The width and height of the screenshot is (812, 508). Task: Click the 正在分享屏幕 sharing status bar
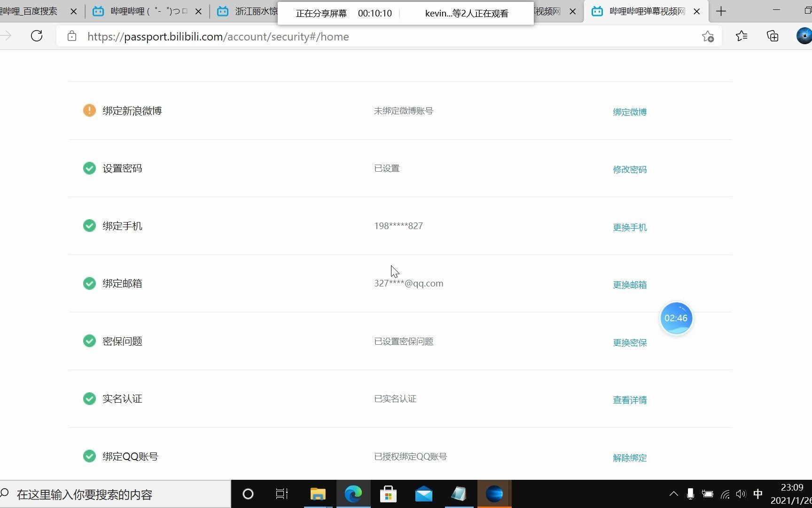pyautogui.click(x=406, y=13)
